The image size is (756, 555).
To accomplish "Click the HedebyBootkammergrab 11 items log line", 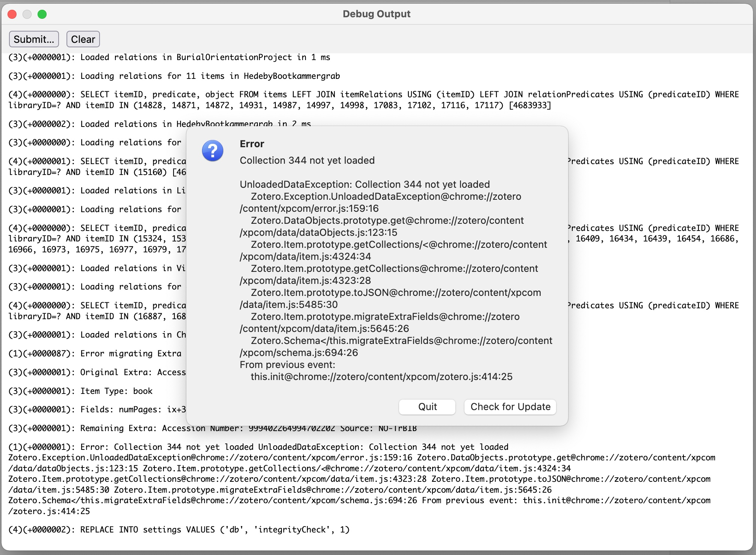I will 174,76.
